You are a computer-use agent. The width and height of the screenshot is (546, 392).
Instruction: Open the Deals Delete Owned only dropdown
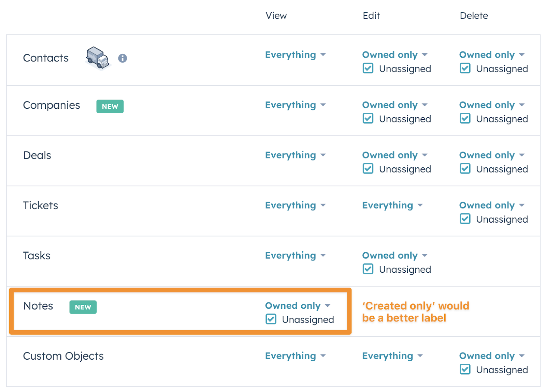(x=491, y=155)
